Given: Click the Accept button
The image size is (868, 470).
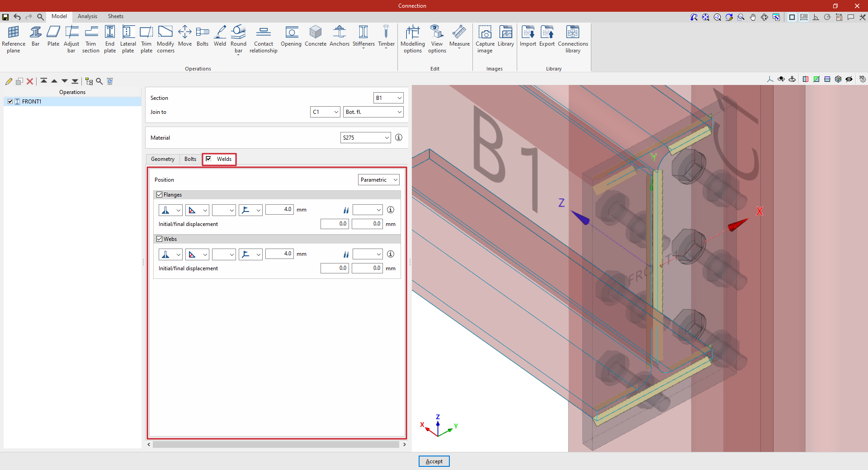Looking at the screenshot, I should (434, 461).
